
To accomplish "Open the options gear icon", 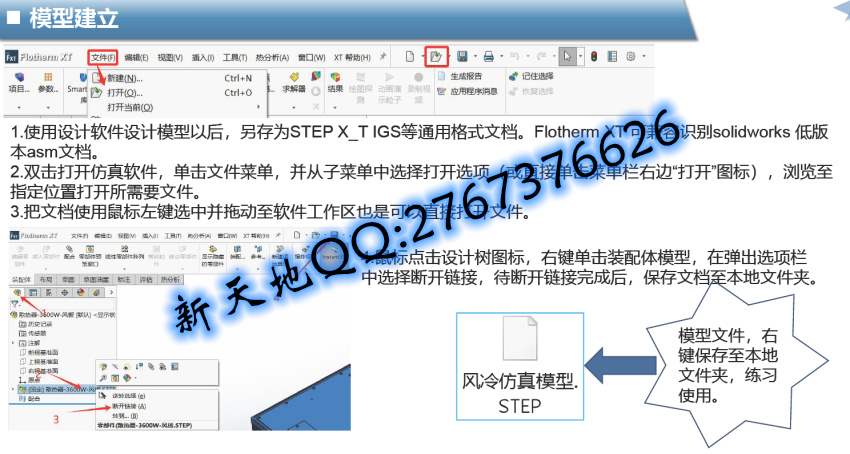I will coord(630,57).
